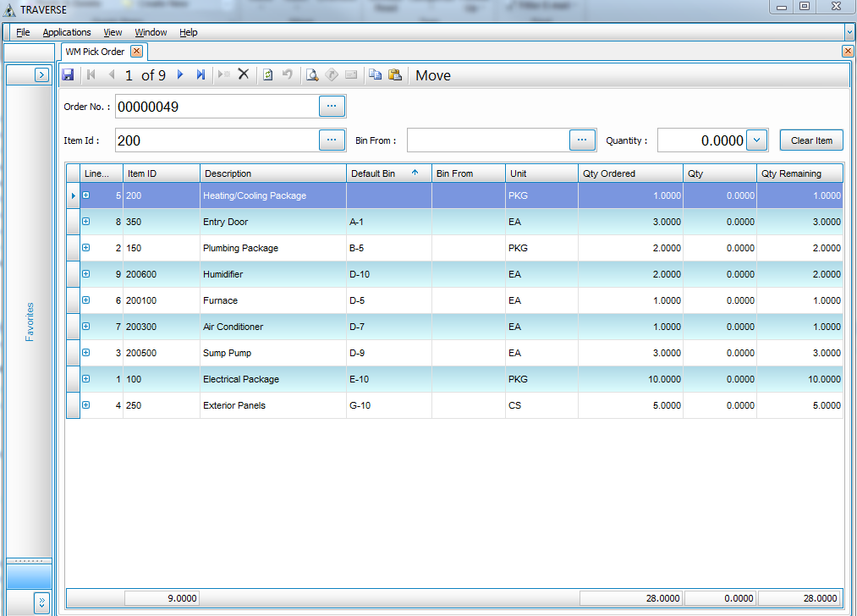Sort by the Bin From column header
The image size is (857, 616).
[469, 173]
